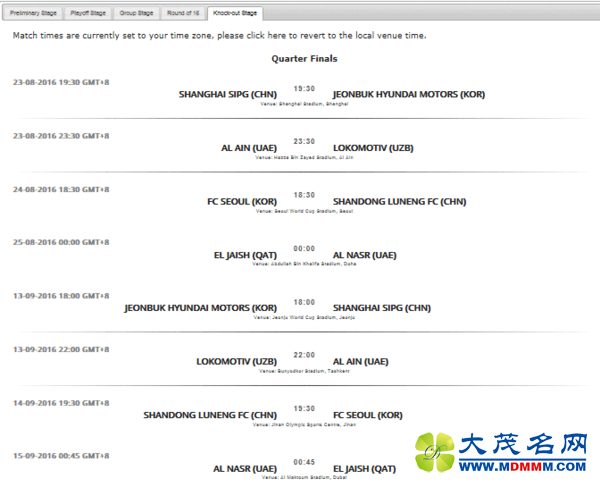The image size is (600, 487).
Task: Click date 25-08-2016 00:00 GMT+8
Action: 61,242
